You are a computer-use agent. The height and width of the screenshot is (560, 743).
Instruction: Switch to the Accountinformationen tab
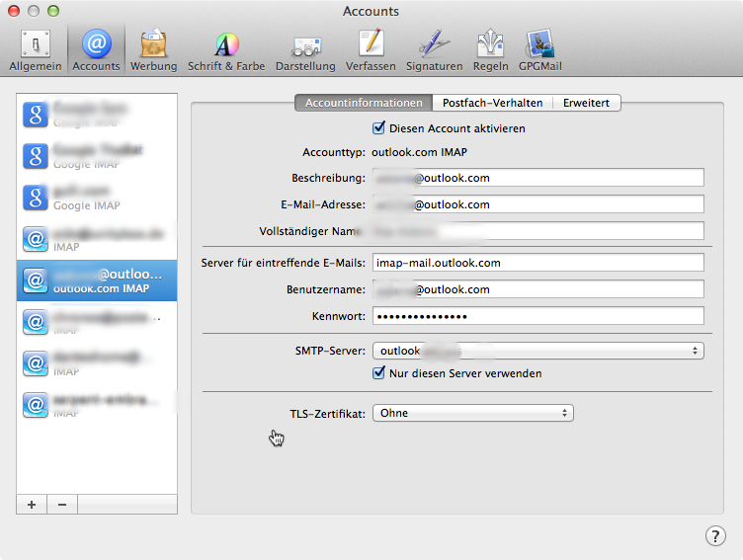click(364, 103)
